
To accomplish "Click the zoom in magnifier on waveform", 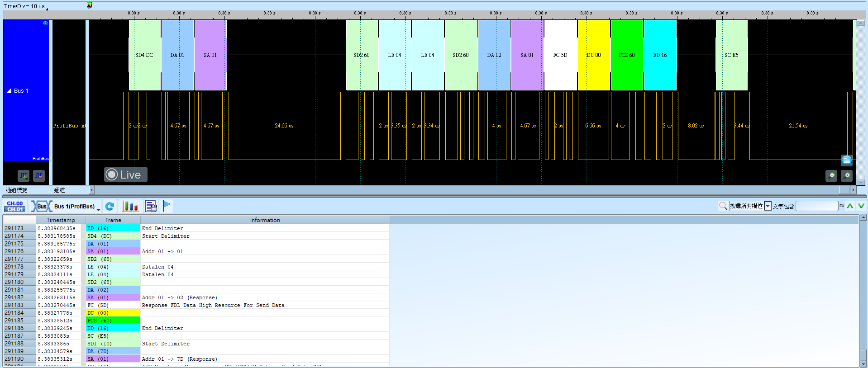I will [847, 175].
